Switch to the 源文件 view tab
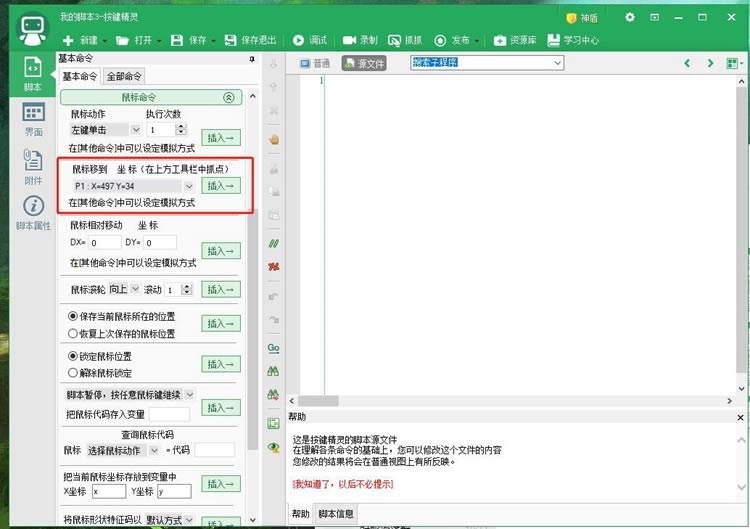The image size is (750, 529). (x=364, y=63)
